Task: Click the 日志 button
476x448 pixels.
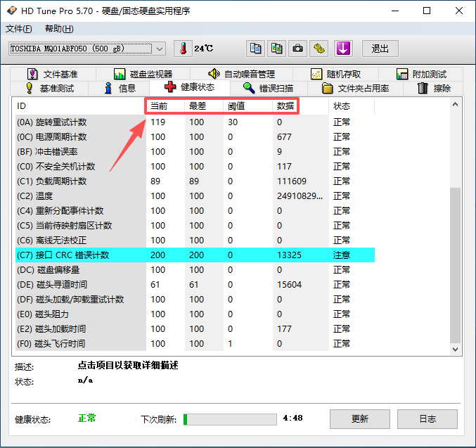Action: point(427,418)
